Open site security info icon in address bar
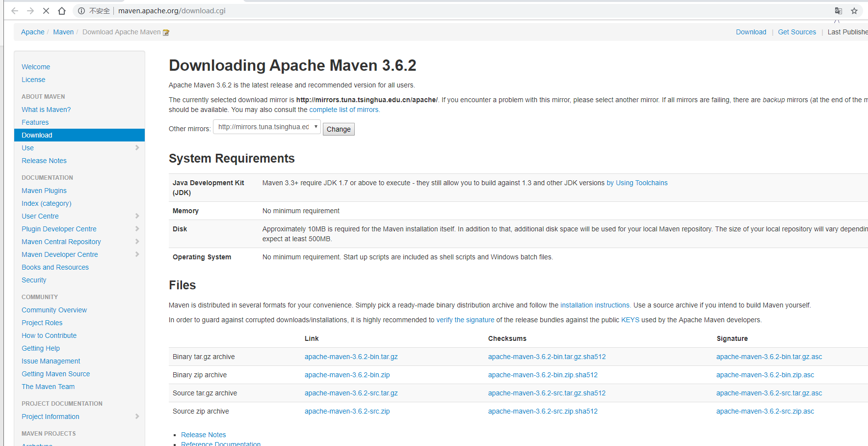This screenshot has width=868, height=446. [81, 11]
